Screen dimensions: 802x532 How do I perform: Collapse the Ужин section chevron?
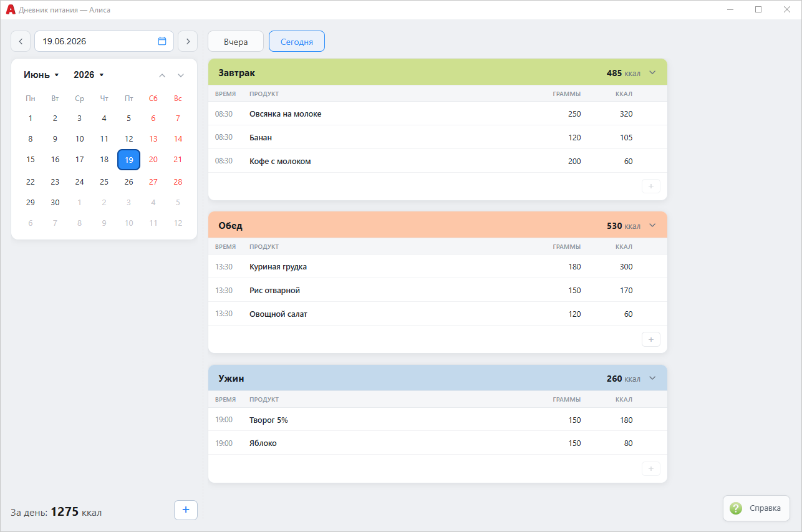[x=652, y=378]
